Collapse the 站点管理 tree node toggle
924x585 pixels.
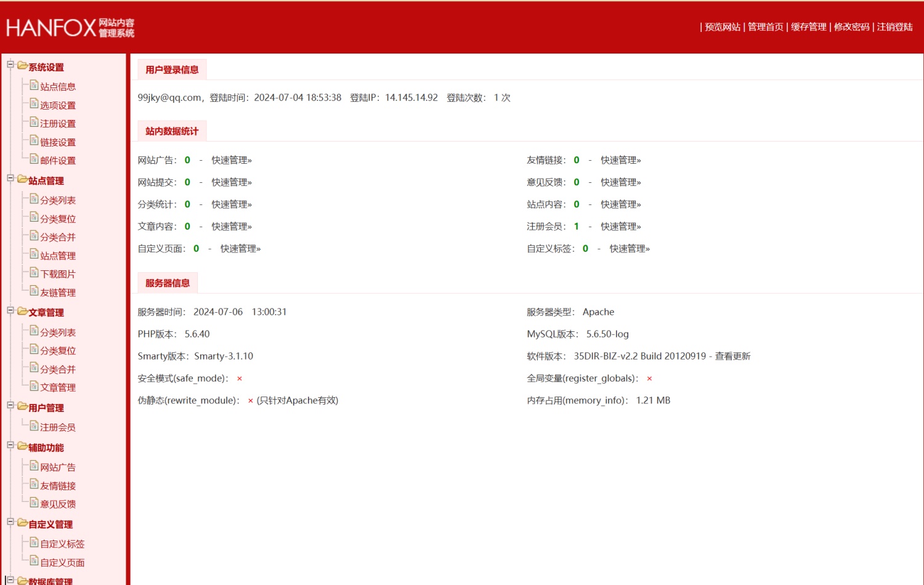[10, 179]
